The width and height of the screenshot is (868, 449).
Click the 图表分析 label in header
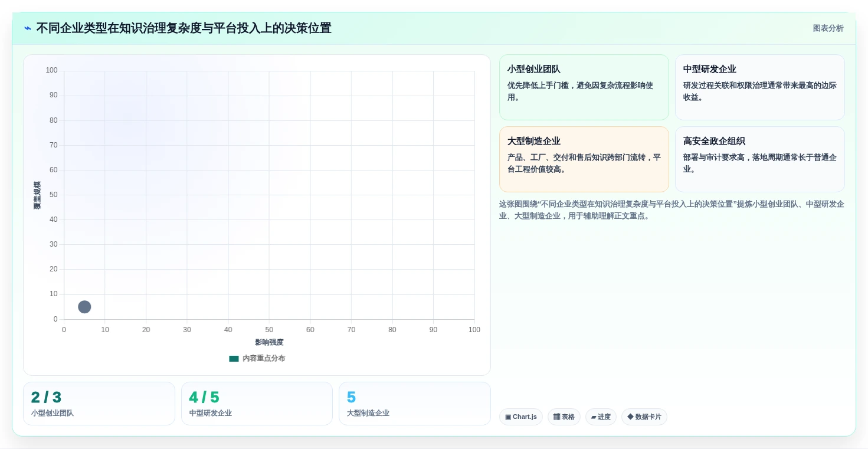click(828, 28)
